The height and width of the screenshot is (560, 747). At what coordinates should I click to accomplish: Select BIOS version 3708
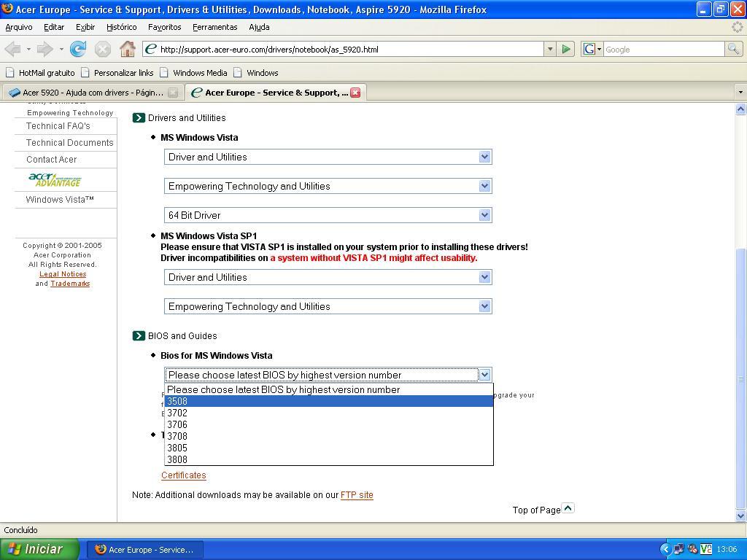coord(329,436)
